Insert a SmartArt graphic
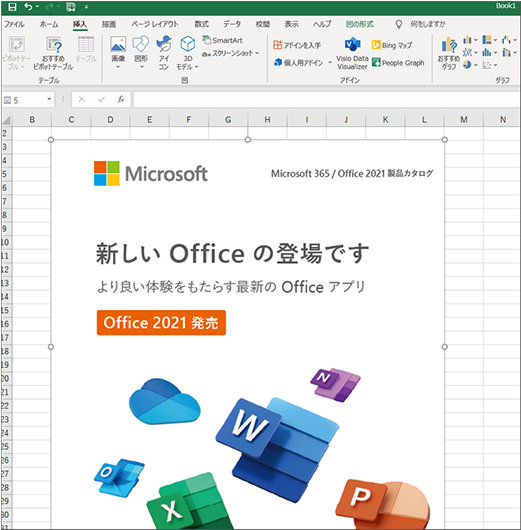 (223, 40)
